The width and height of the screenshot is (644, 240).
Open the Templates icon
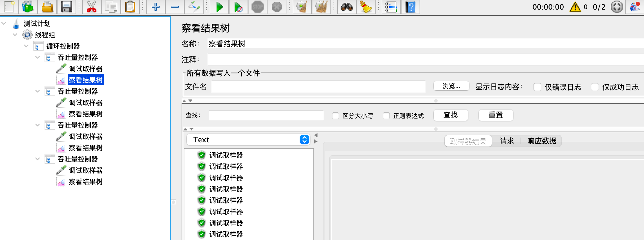coord(28,6)
